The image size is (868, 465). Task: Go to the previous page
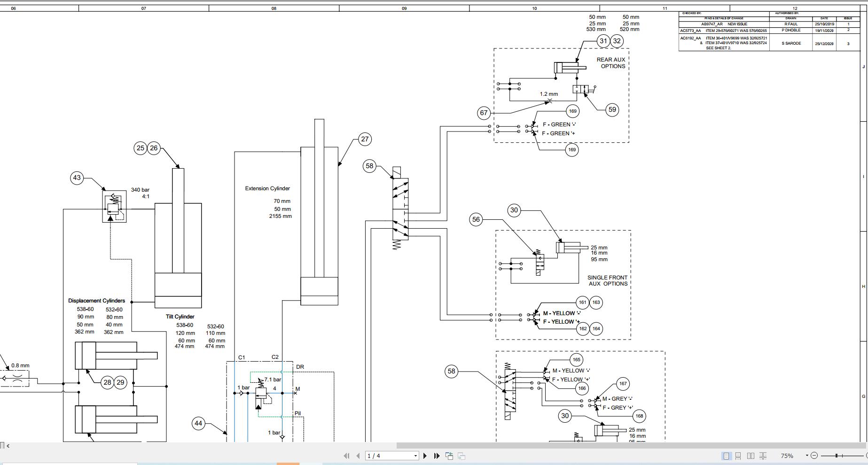point(358,456)
